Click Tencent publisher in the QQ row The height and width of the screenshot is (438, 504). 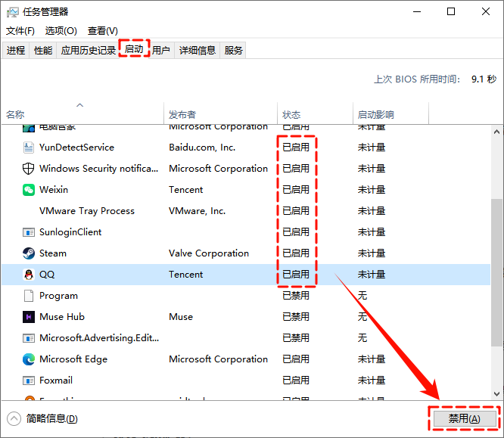pyautogui.click(x=186, y=275)
